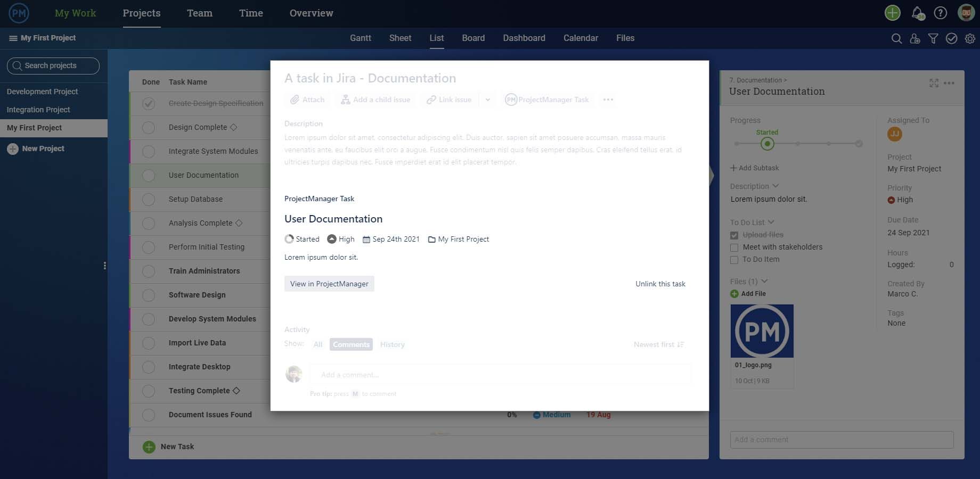The image size is (980, 479).
Task: Click the checkmark circle toolbar icon
Action: coord(952,38)
